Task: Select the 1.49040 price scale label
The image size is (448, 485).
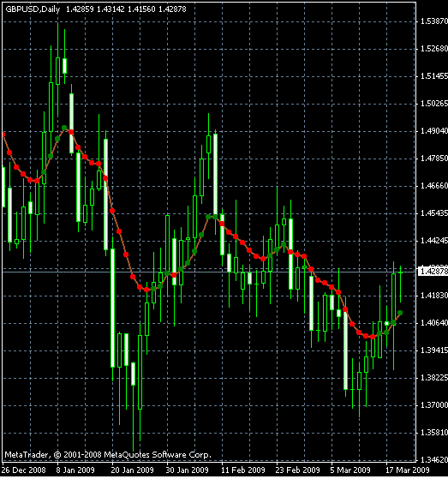Action: pos(434,131)
